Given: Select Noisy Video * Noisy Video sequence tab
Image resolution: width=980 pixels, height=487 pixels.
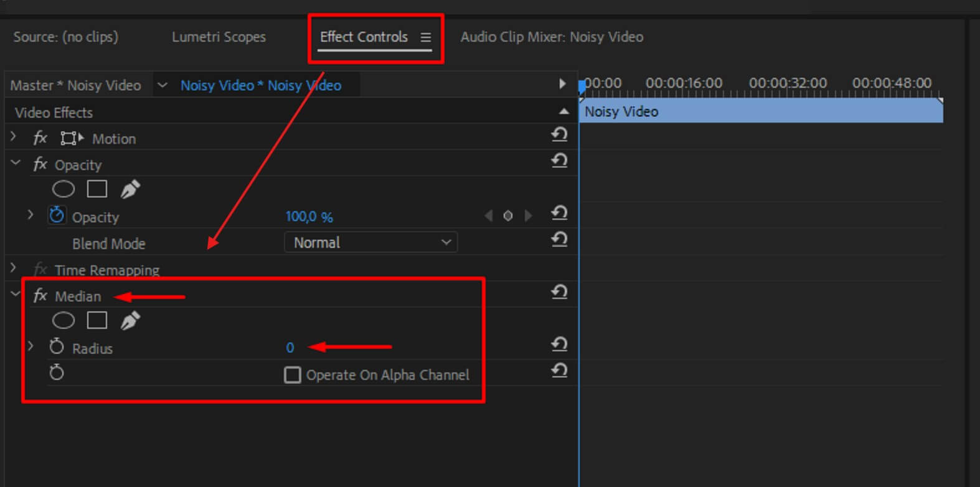Looking at the screenshot, I should 261,85.
